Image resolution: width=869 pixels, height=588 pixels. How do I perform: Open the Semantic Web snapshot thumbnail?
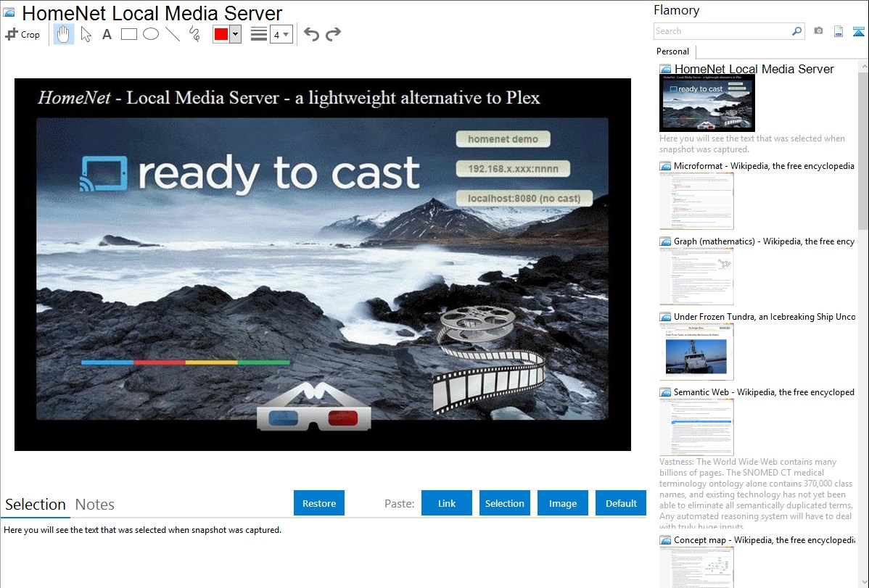pos(696,427)
